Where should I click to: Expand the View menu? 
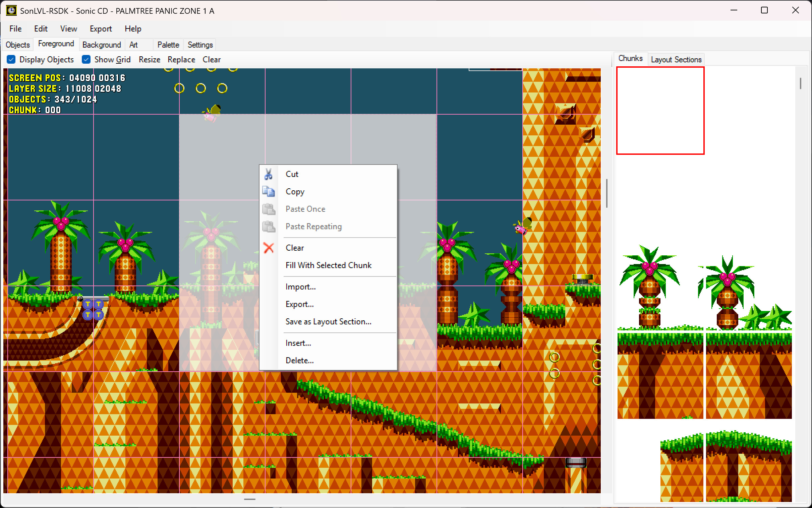click(x=68, y=29)
